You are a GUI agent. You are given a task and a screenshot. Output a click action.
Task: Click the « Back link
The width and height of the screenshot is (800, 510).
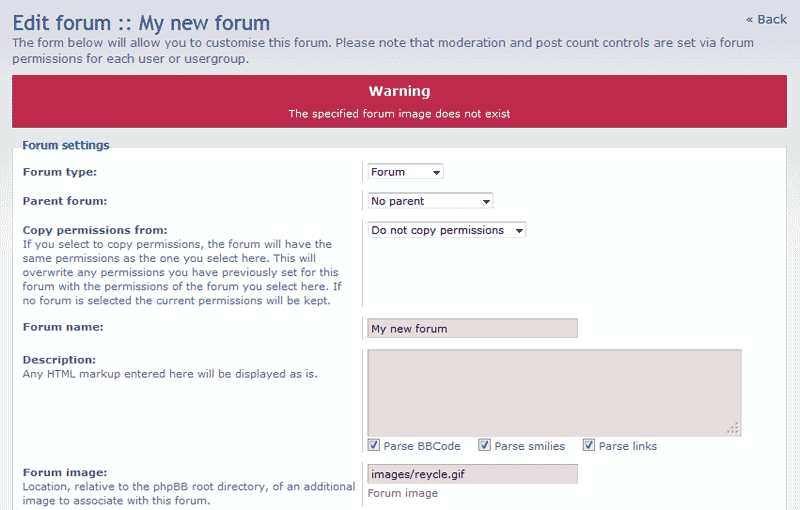coord(766,19)
